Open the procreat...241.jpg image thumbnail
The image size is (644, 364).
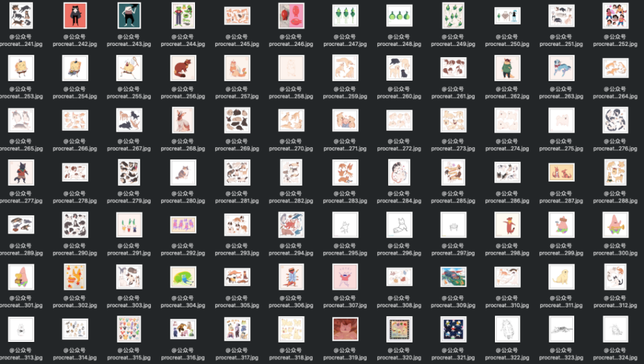click(21, 16)
